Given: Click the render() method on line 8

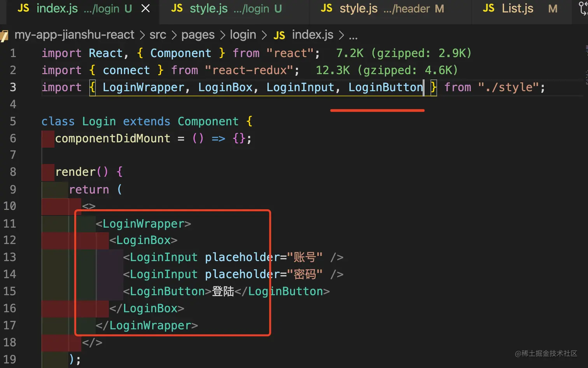Looking at the screenshot, I should click(82, 172).
